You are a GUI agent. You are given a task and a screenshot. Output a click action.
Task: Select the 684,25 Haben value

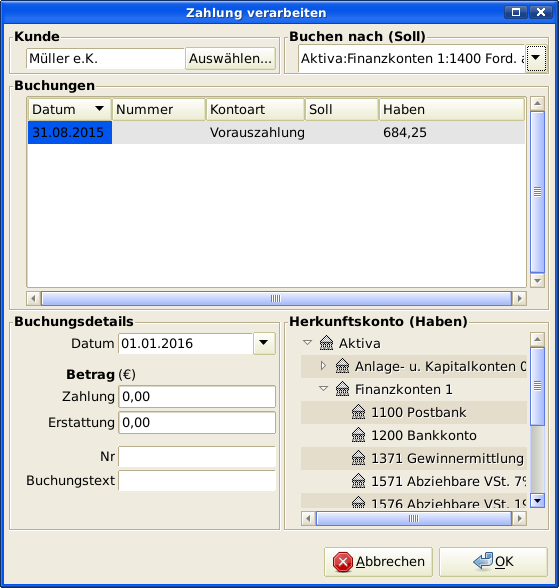(x=405, y=132)
